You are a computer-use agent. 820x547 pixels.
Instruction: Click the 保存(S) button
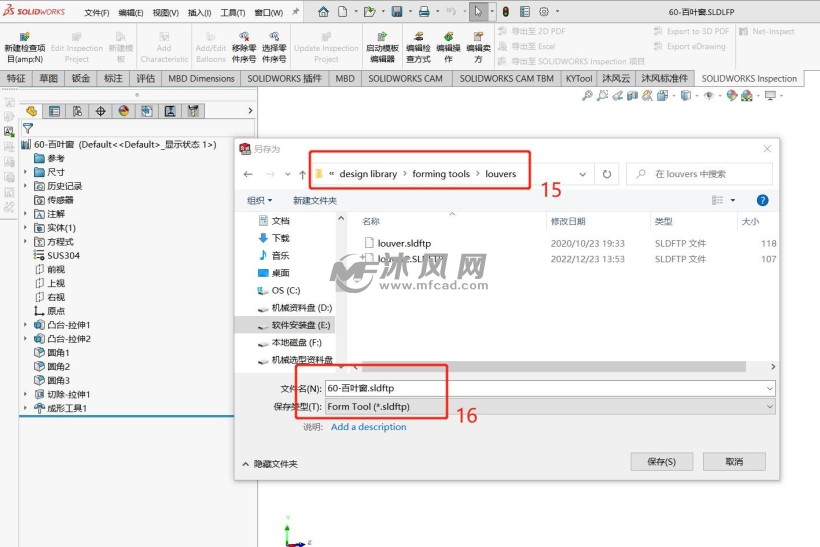tap(662, 462)
